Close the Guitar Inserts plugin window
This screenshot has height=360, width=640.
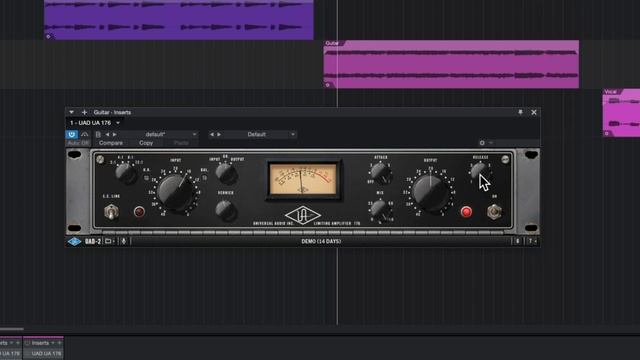point(534,112)
